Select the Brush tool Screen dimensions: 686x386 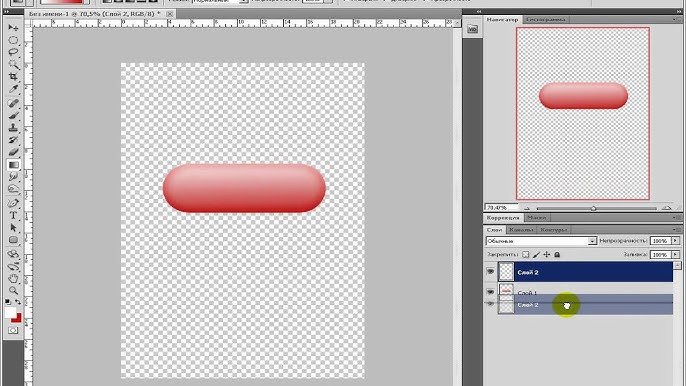(13, 116)
